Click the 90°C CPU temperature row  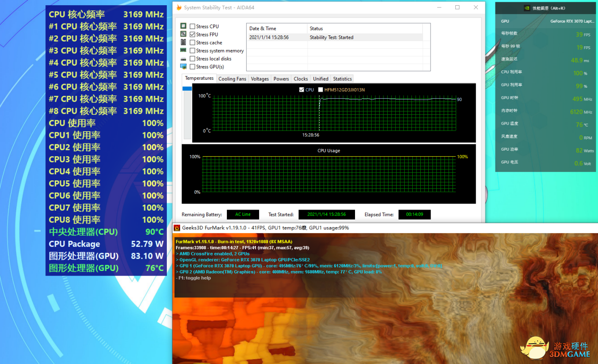coord(106,232)
